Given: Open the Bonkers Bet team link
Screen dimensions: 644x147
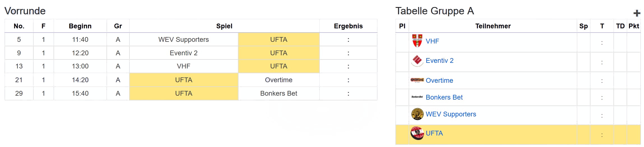Looking at the screenshot, I should (444, 97).
